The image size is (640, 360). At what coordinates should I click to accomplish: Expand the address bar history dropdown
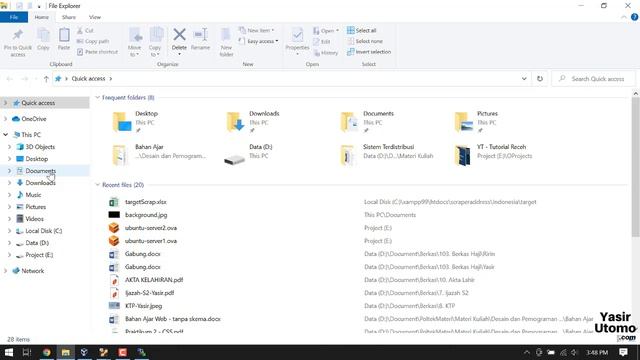524,79
